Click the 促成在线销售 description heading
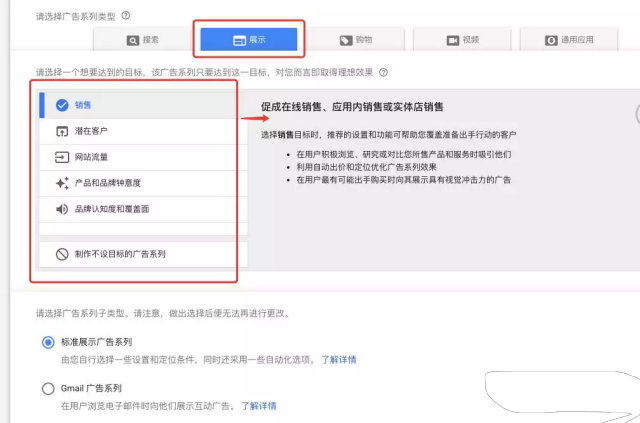The width and height of the screenshot is (640, 423). point(351,107)
